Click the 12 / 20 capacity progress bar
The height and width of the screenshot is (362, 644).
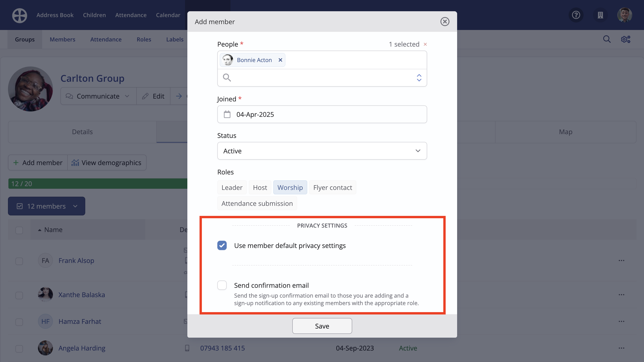tap(98, 184)
